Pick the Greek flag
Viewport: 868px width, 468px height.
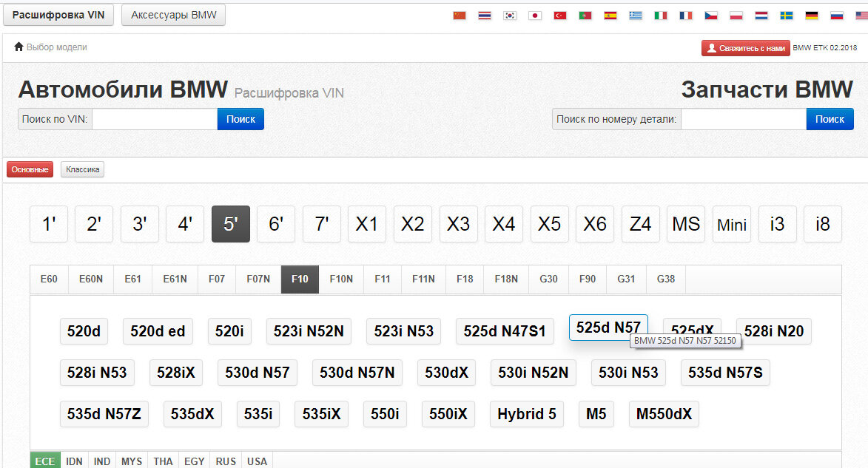pos(636,16)
